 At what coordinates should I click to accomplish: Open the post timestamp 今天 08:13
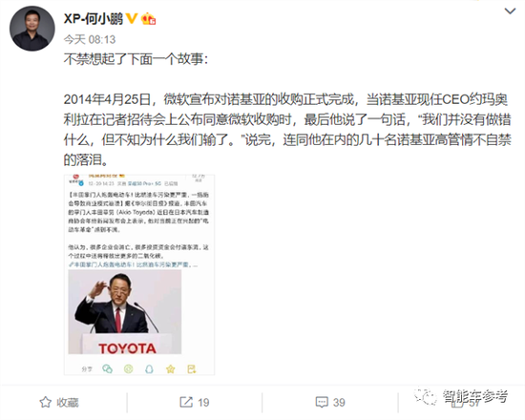pyautogui.click(x=90, y=39)
